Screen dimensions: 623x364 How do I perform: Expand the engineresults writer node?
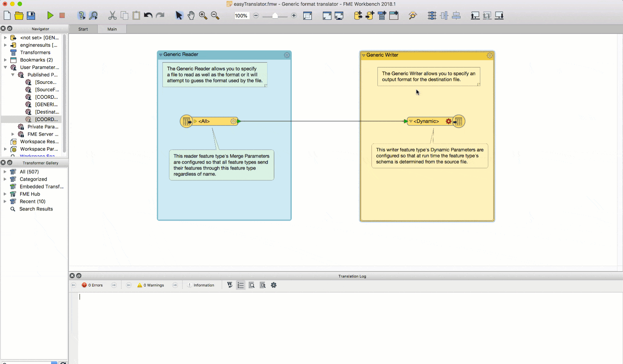coord(5,45)
